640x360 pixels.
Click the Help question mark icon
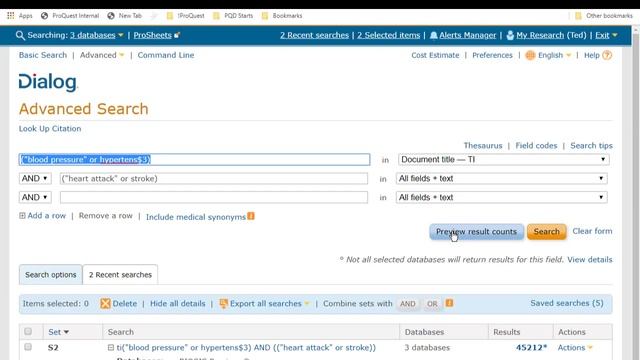click(607, 55)
